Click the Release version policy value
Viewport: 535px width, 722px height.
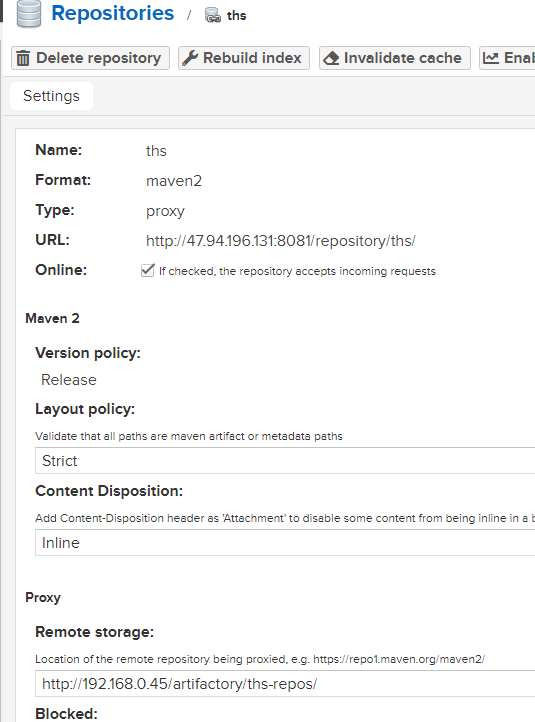coord(69,380)
